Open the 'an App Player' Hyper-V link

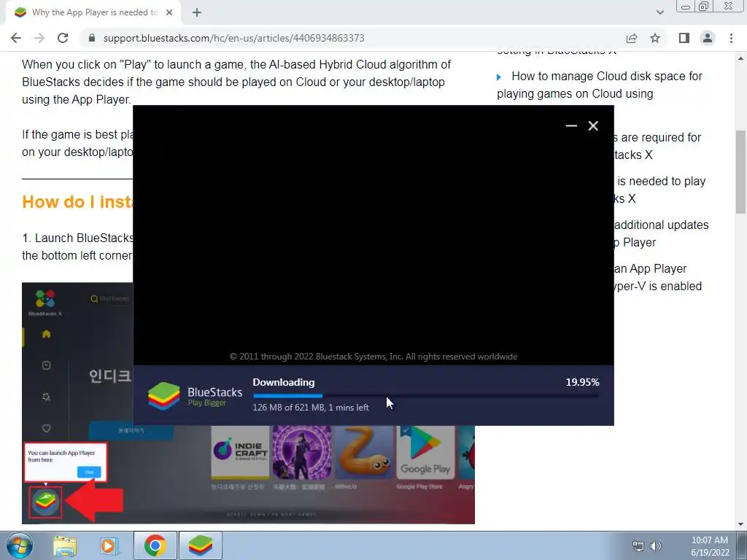tap(657, 277)
